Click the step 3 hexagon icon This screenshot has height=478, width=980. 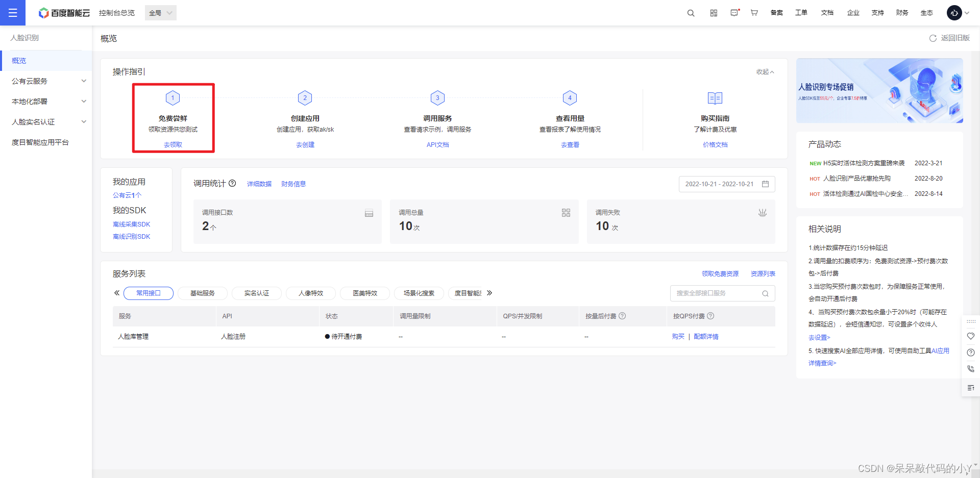pyautogui.click(x=437, y=98)
